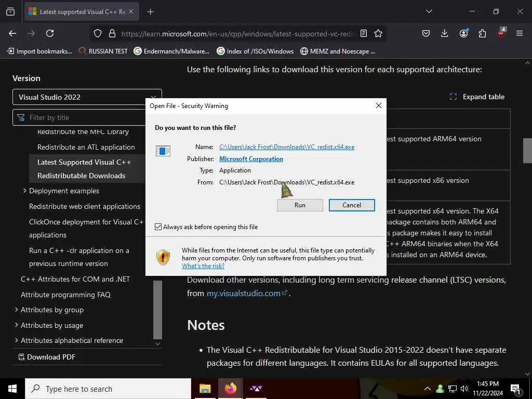Open Firefox hamburger application menu
The image size is (532, 399).
pyautogui.click(x=520, y=33)
